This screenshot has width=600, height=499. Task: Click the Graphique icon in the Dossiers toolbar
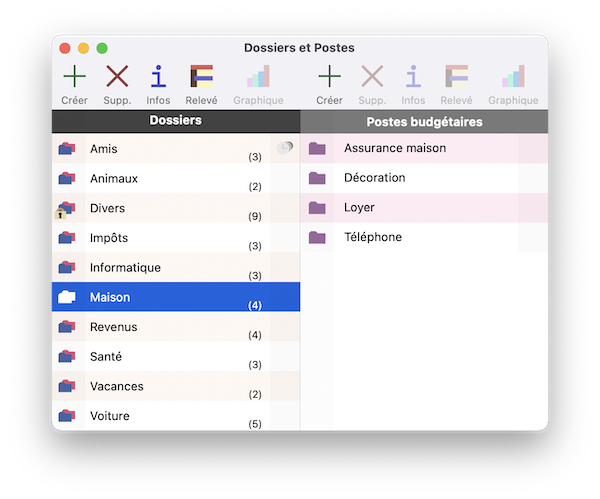(x=258, y=76)
